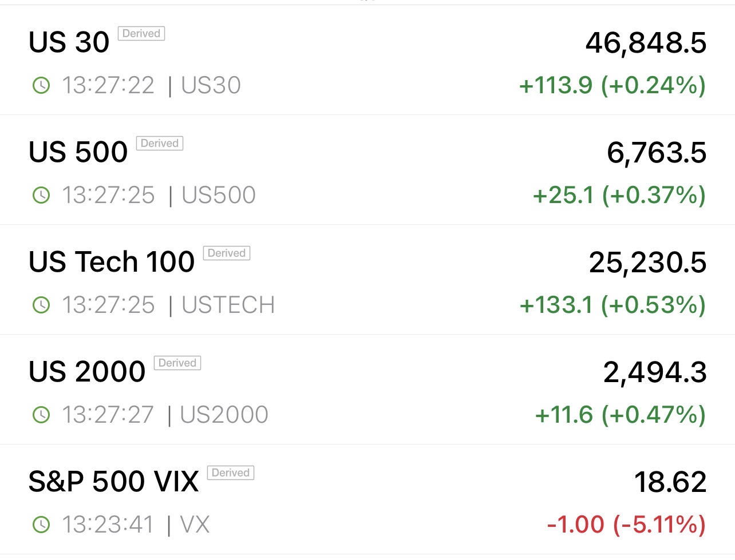The width and height of the screenshot is (735, 560).
Task: Click the US 2000 price 2,494.3
Action: coord(655,373)
